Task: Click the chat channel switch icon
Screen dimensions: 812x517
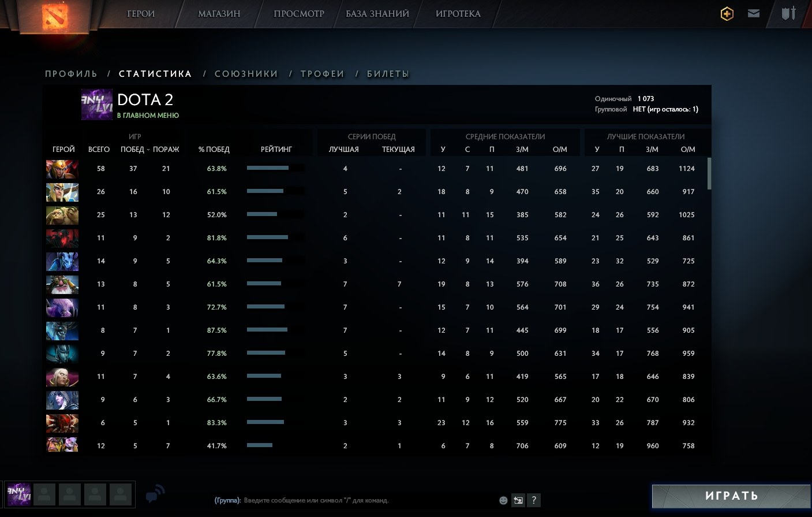Action: click(x=518, y=500)
